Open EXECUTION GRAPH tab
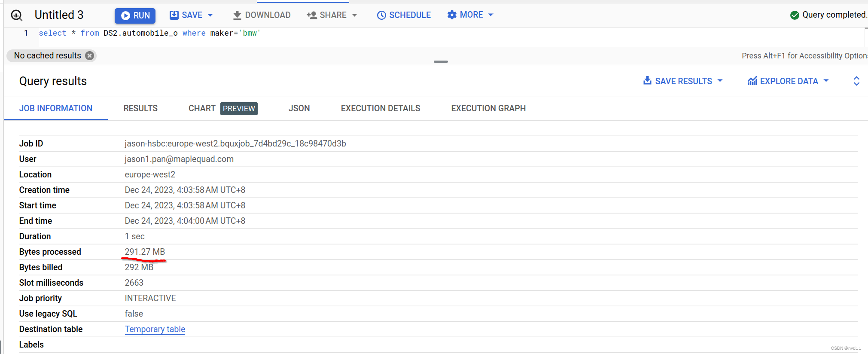 pyautogui.click(x=488, y=108)
